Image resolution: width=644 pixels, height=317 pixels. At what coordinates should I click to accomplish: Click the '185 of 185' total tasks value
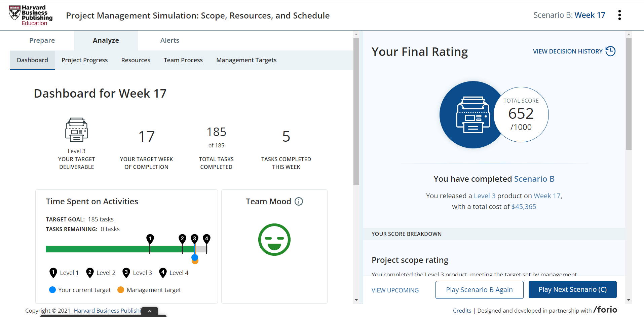(x=216, y=137)
